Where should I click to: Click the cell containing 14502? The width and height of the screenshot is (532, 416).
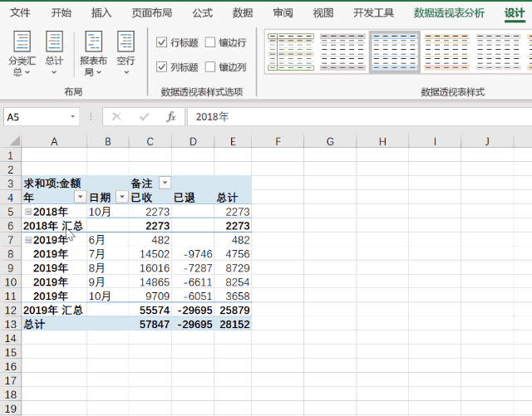150,254
